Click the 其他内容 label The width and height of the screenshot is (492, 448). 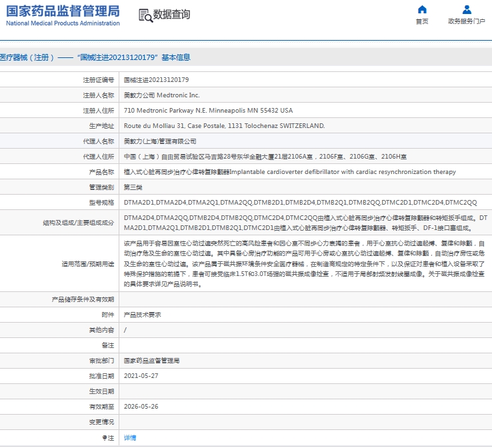coord(101,331)
